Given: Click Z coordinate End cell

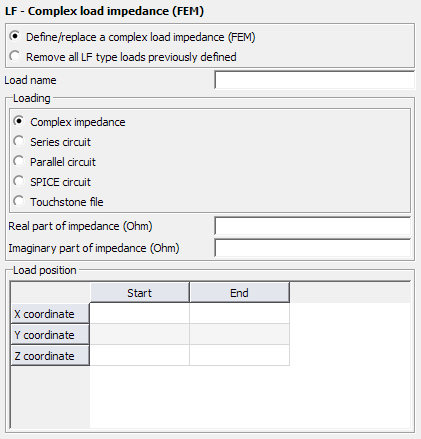Looking at the screenshot, I should pyautogui.click(x=239, y=355).
